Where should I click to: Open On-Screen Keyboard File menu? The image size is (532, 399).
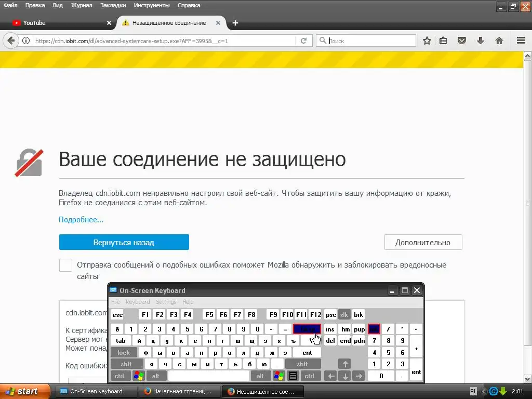point(115,302)
